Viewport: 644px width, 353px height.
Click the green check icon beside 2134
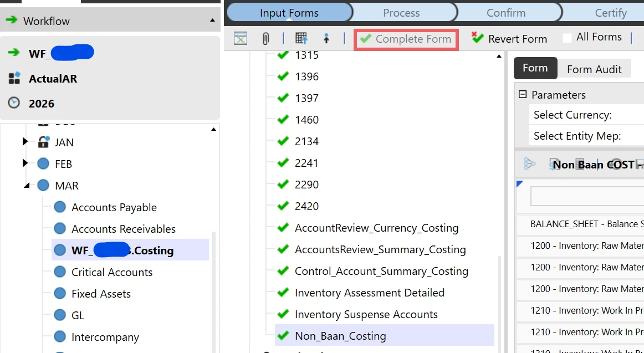point(283,141)
